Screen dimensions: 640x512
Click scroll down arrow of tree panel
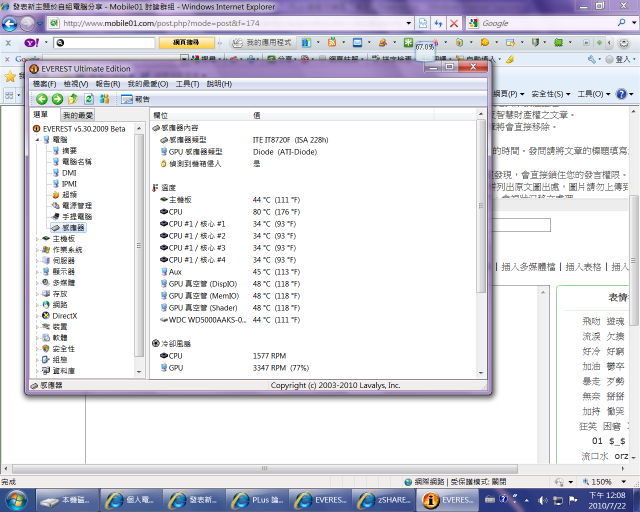pyautogui.click(x=139, y=372)
